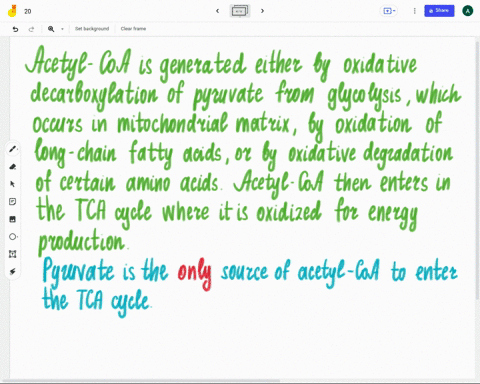Click the horizontal scrollbar at the bottom
480x384 pixels.
point(140,381)
